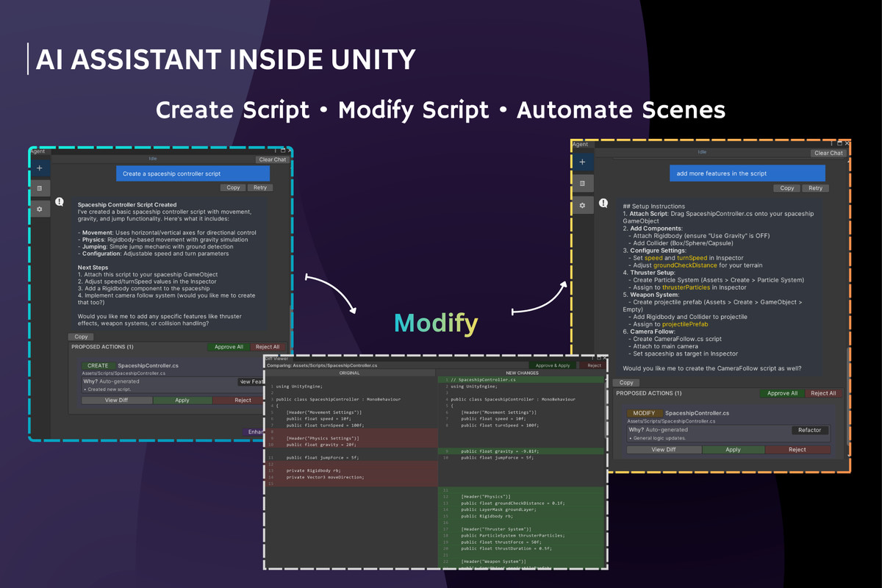Screen dimensions: 882x588
Task: Click 'PROPOSED ACTIONS (1)' heading in right window
Action: point(648,393)
